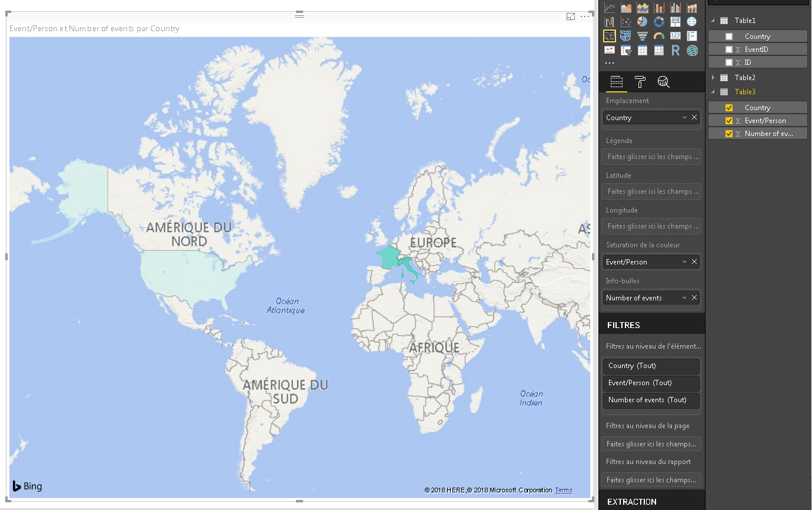Open Event/Person dropdown in Saturation de la couleur
This screenshot has height=510, width=812.
coord(684,262)
